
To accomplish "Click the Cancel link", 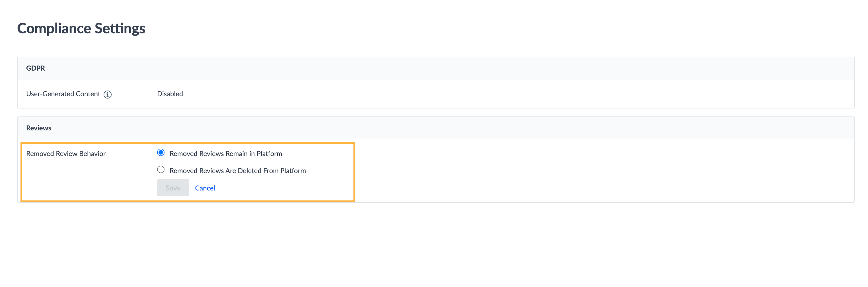I will tap(205, 188).
